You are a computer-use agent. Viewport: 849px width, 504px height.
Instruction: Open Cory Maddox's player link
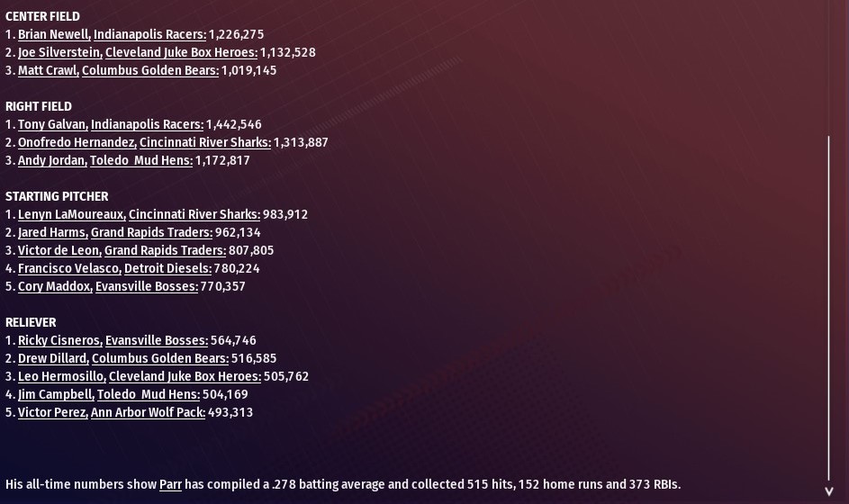click(54, 286)
